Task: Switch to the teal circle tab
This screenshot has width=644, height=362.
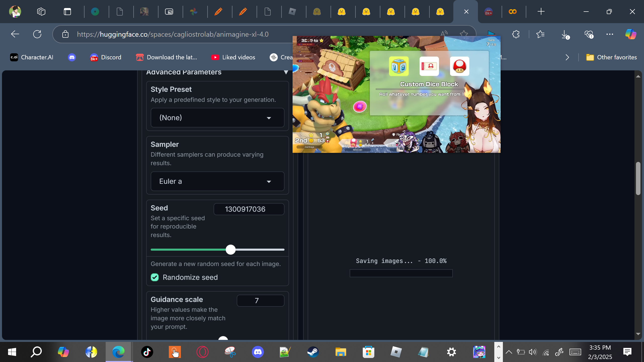Action: [95, 12]
